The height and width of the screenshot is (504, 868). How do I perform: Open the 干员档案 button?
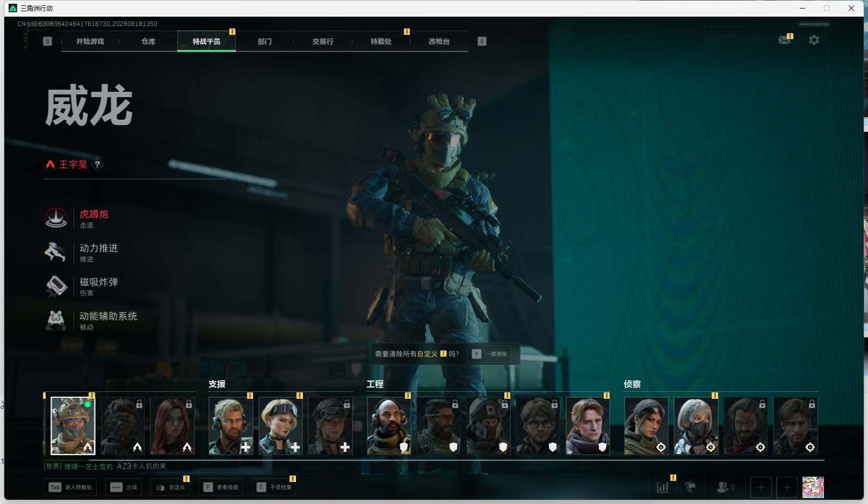pos(274,487)
